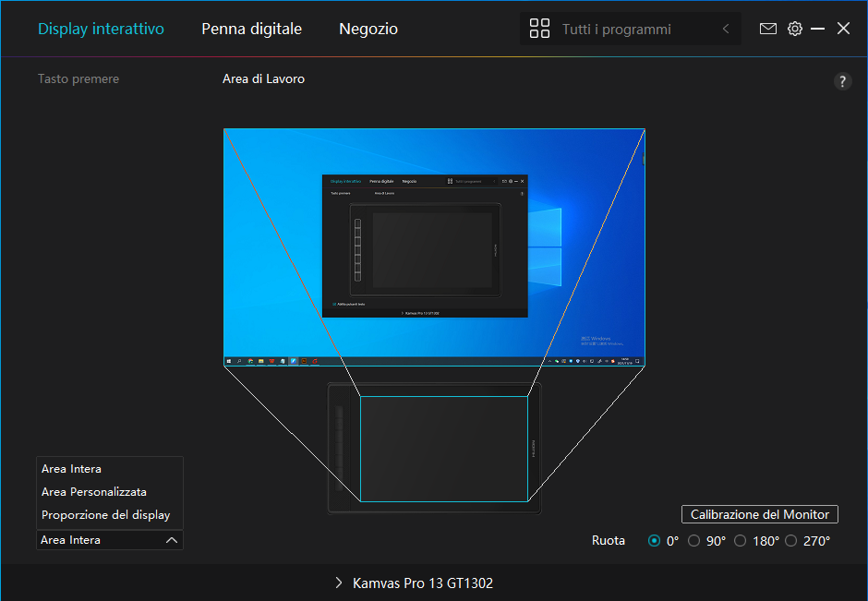Switch to the Penna digitale tab
868x601 pixels.
pyautogui.click(x=251, y=29)
